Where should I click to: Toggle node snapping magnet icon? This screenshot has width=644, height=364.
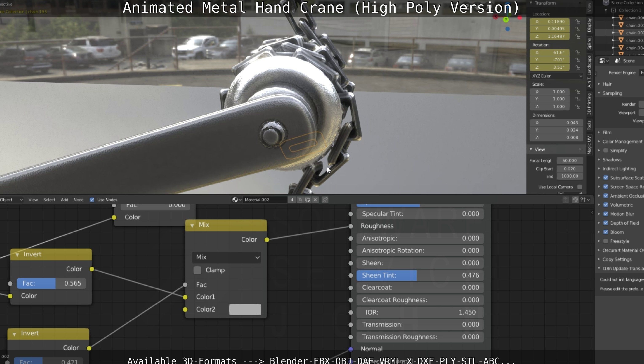(575, 200)
